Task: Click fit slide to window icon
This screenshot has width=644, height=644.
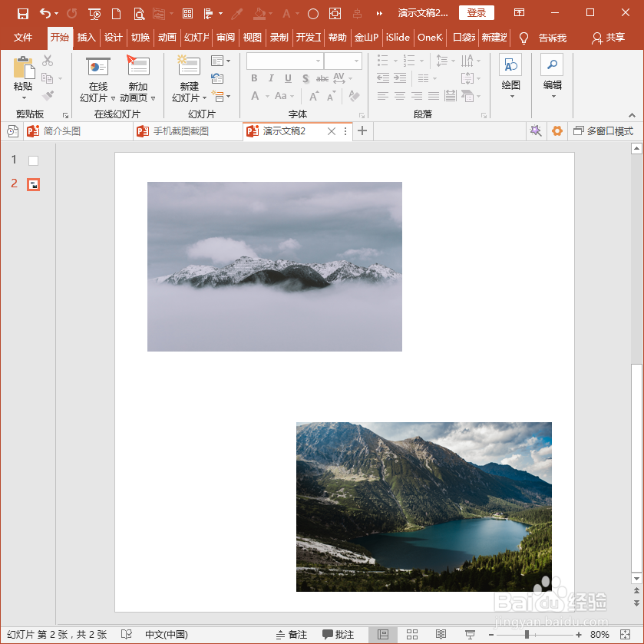Action: point(625,634)
